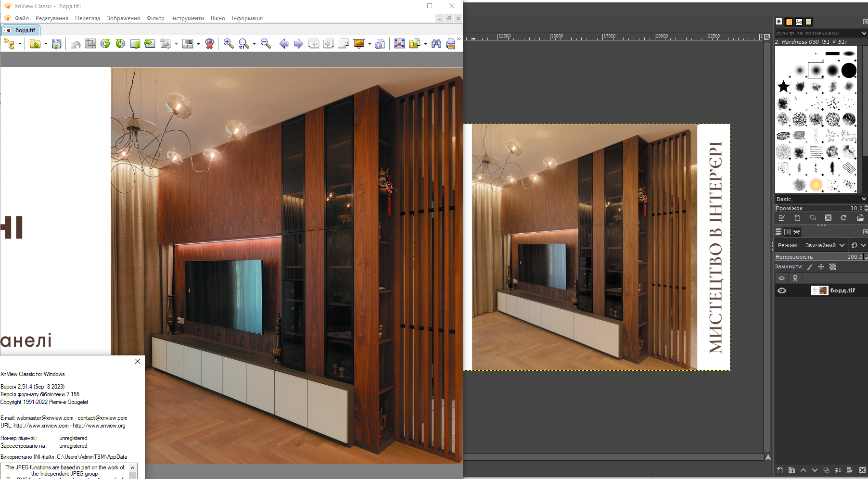
Task: Open the brush tag filter dropdown
Action: pos(864,33)
